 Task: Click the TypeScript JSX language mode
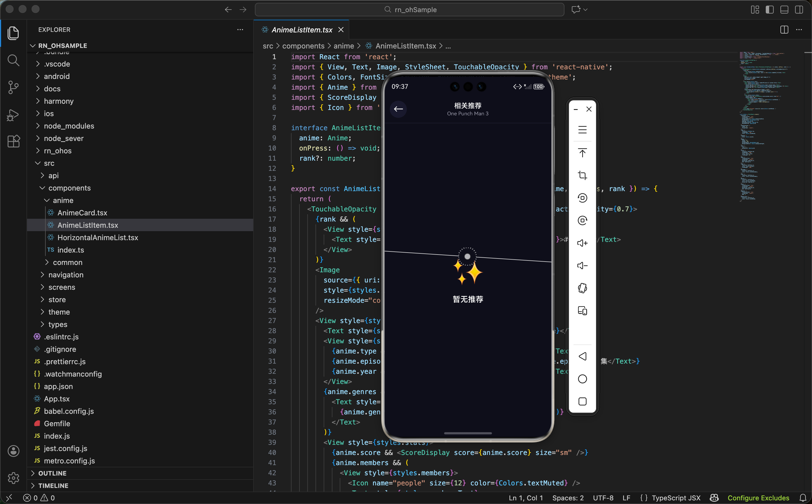(676, 498)
